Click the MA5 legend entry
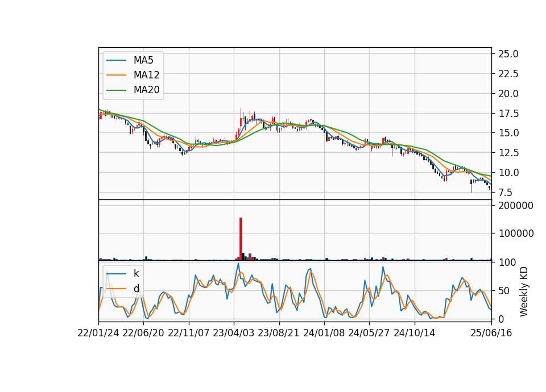This screenshot has height=392, width=546. tap(130, 60)
